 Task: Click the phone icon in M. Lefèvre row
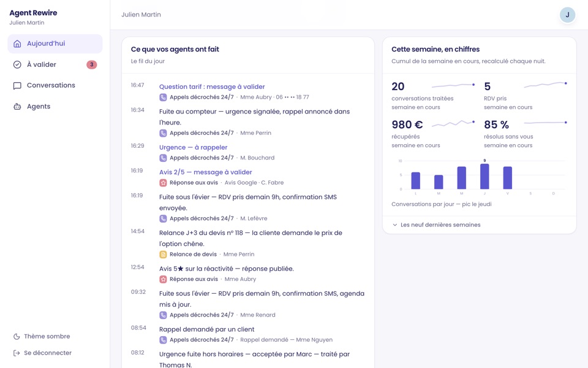[163, 218]
